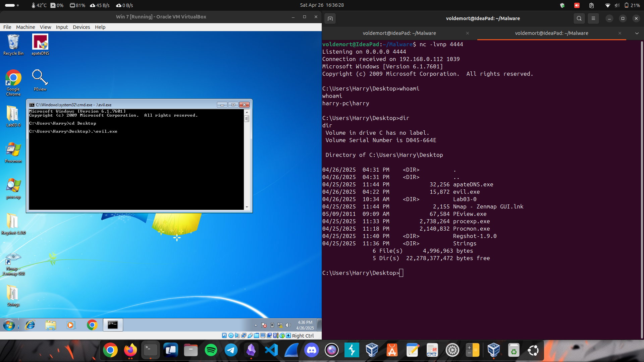Click VirtualBox network adapters indicator
The image size is (644, 362).
point(244,336)
